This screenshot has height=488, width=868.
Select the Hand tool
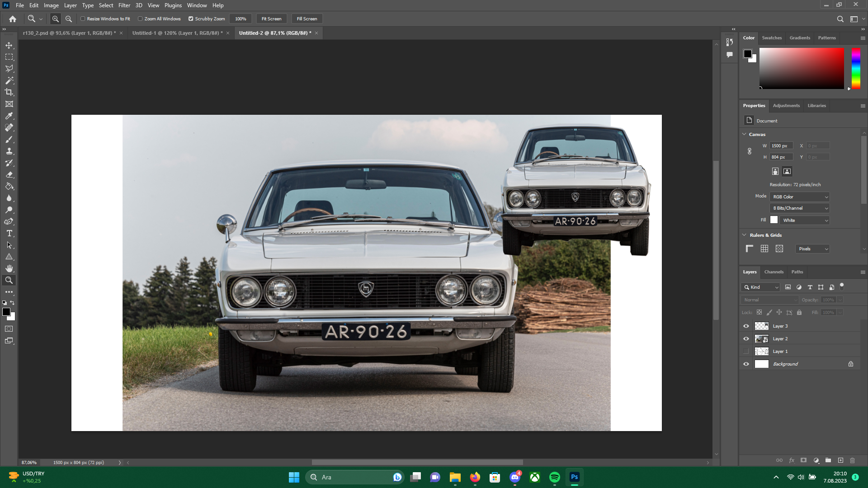point(9,268)
